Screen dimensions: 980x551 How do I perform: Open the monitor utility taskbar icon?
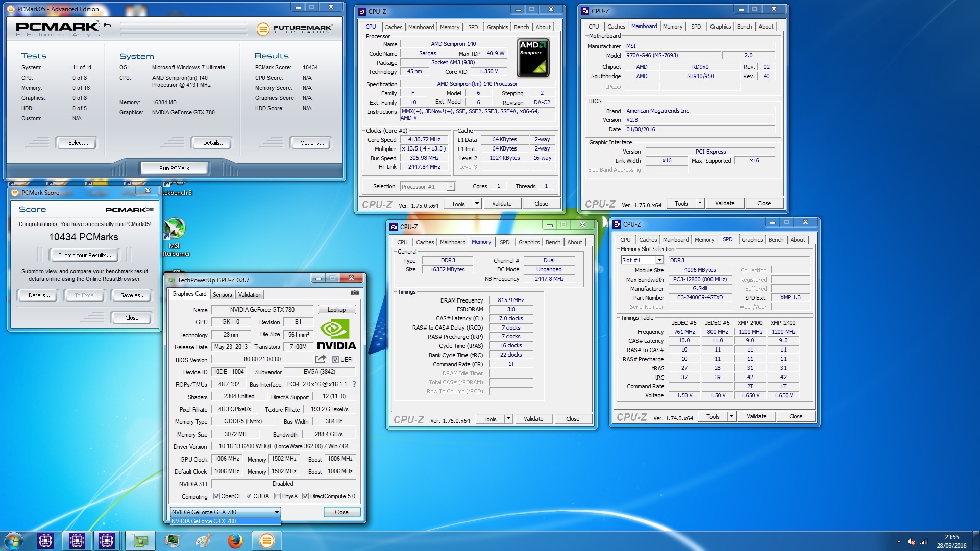(x=172, y=541)
